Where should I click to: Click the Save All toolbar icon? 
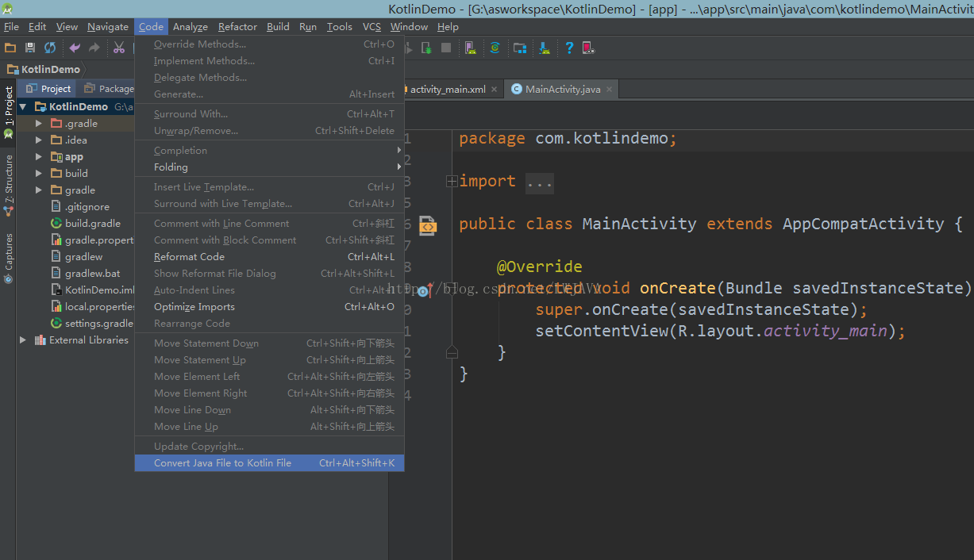pos(30,48)
